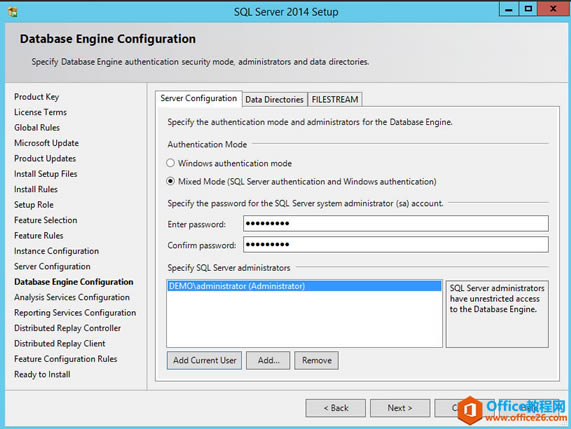Switch to the Server Configuration tab
Viewport: 571px width, 429px height.
[198, 98]
